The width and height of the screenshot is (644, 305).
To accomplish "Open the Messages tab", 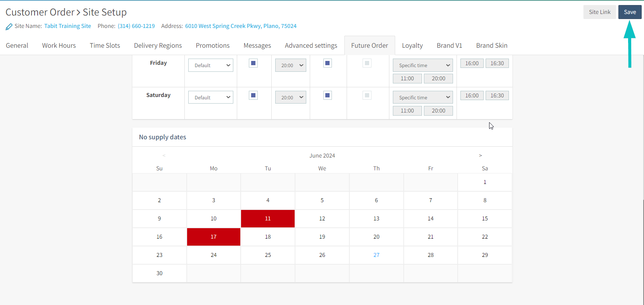I will [257, 45].
